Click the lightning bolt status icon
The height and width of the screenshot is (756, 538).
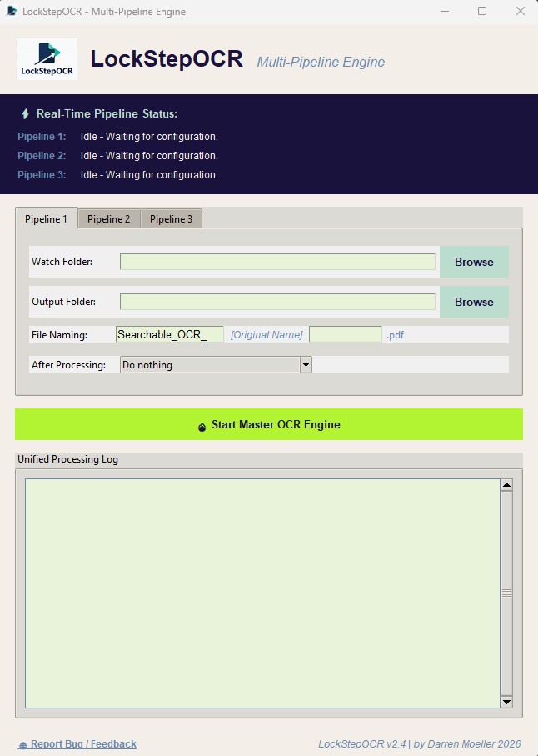(x=25, y=114)
